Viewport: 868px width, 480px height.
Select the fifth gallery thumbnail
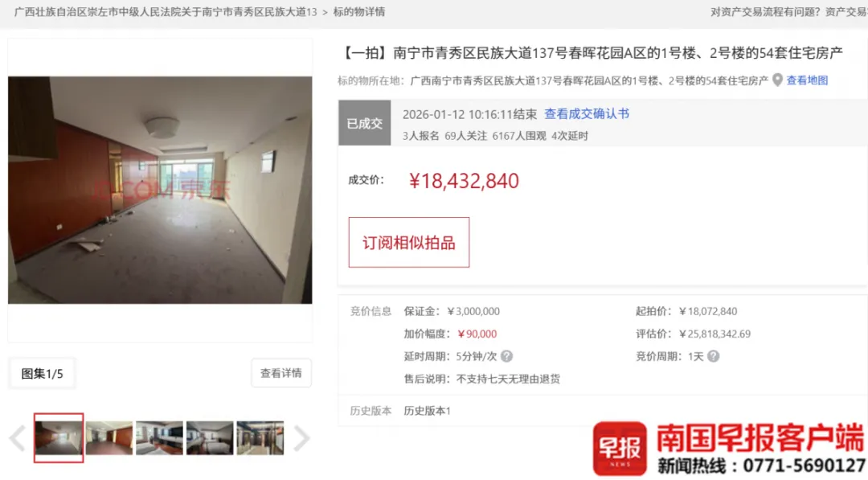coord(260,438)
